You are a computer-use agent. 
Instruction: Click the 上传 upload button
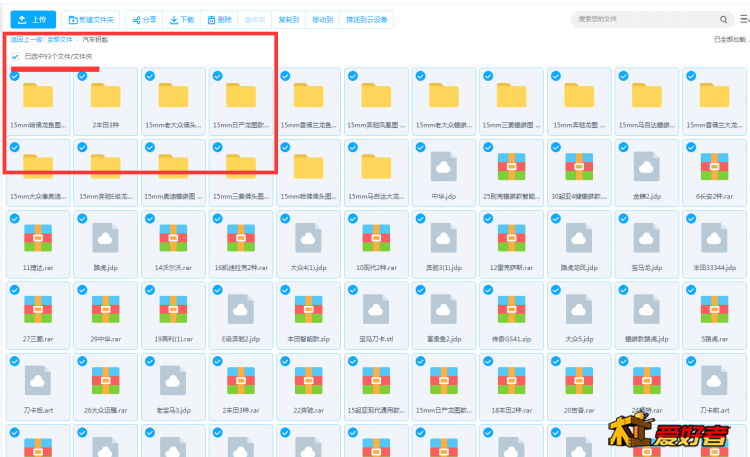click(33, 20)
